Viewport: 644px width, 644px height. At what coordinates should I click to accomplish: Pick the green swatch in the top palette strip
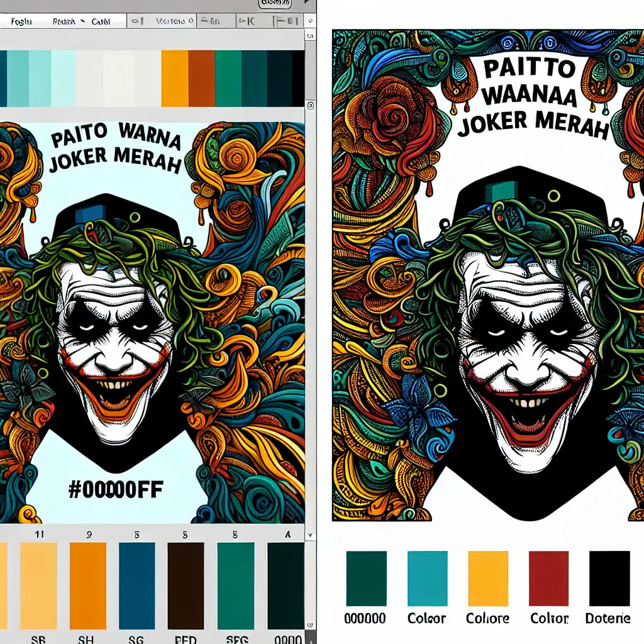[228, 79]
